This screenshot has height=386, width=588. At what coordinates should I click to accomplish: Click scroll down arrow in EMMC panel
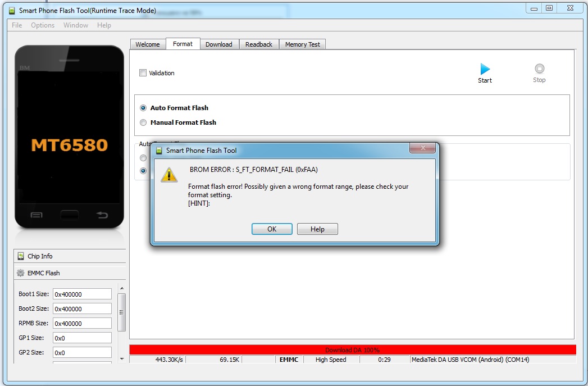tap(121, 359)
